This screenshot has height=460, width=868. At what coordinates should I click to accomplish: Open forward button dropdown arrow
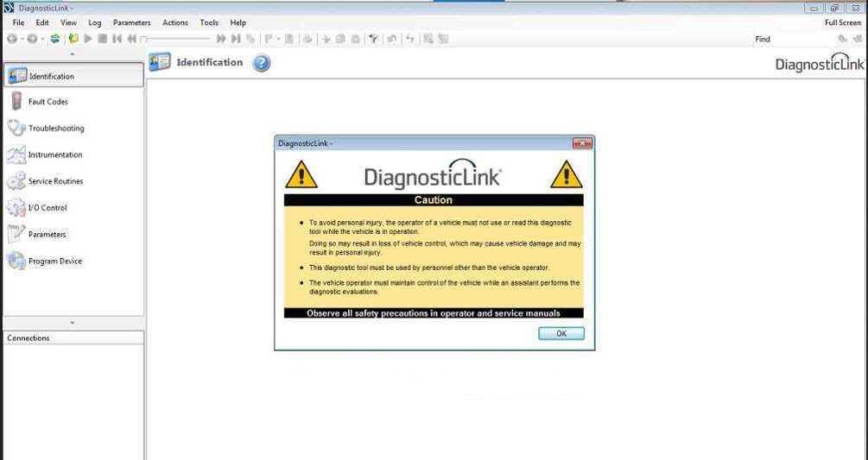point(42,39)
